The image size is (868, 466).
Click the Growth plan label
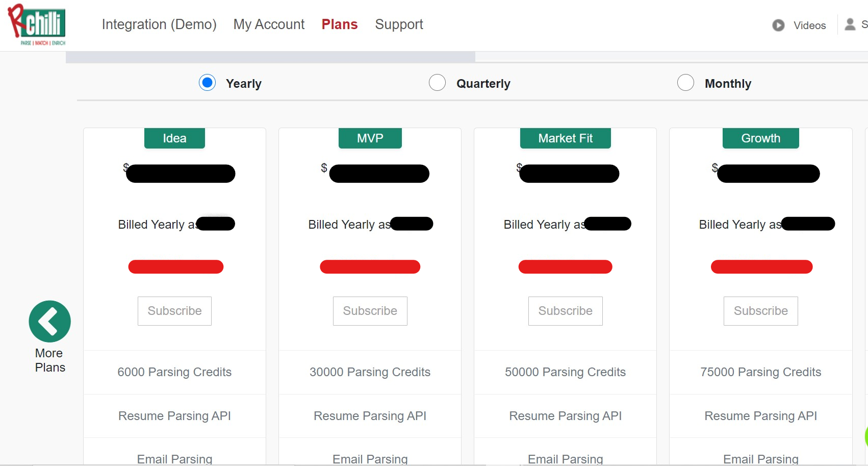pyautogui.click(x=761, y=138)
